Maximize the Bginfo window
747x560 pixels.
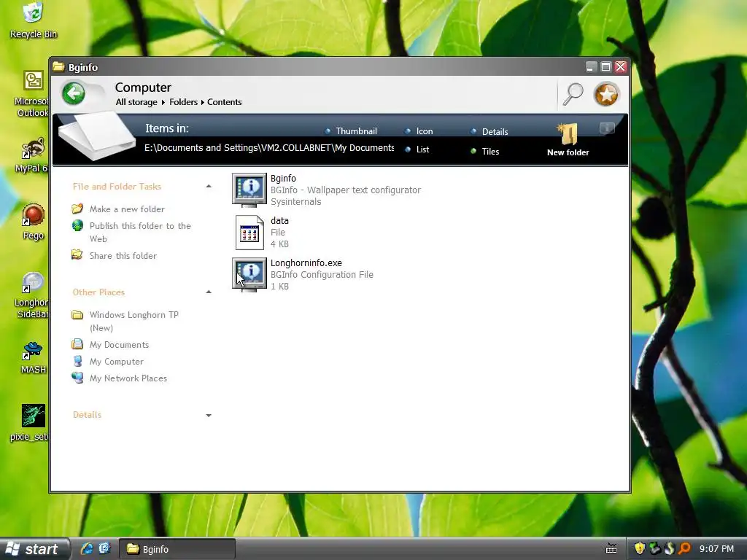click(605, 66)
